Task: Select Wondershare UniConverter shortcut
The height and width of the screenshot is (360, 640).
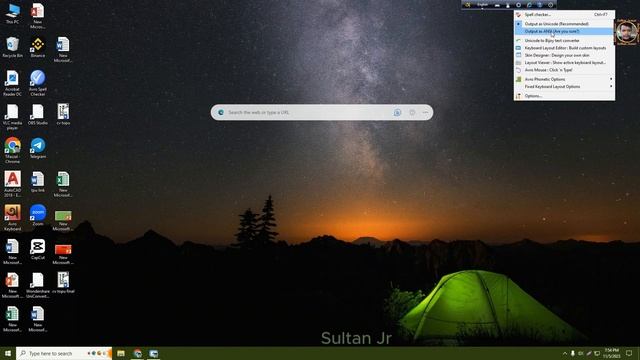Action: (x=38, y=285)
